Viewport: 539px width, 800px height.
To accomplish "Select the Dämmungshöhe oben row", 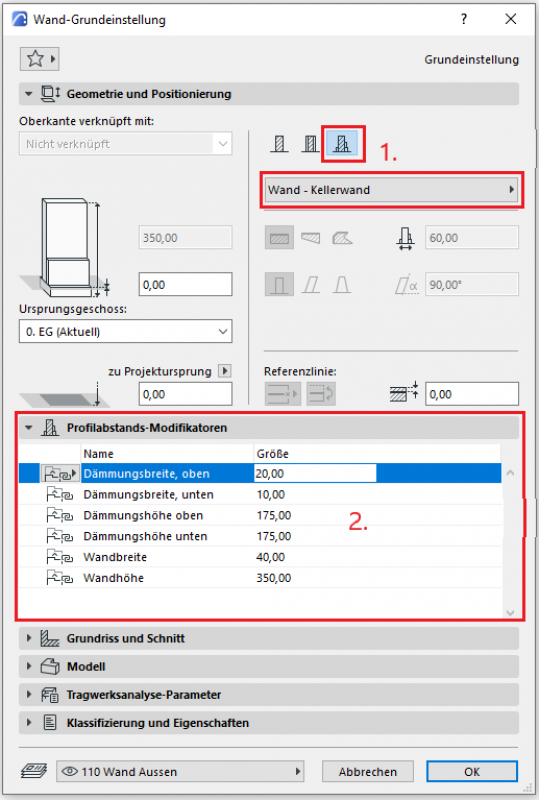I will point(260,515).
